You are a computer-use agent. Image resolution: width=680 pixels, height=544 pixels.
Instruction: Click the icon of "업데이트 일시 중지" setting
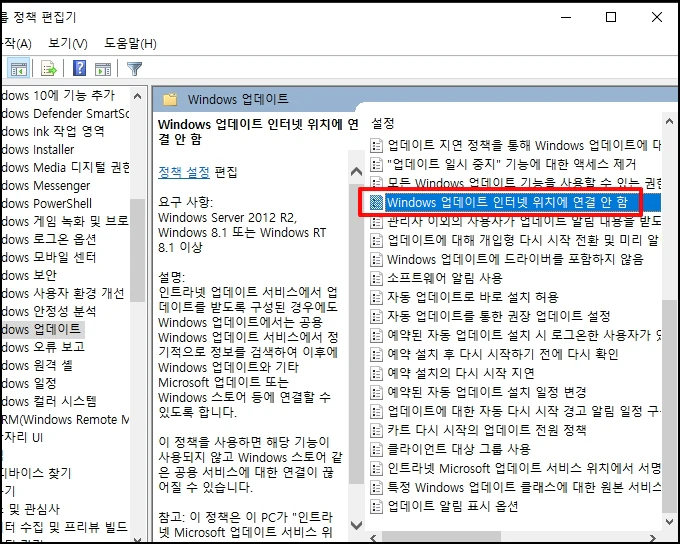376,164
